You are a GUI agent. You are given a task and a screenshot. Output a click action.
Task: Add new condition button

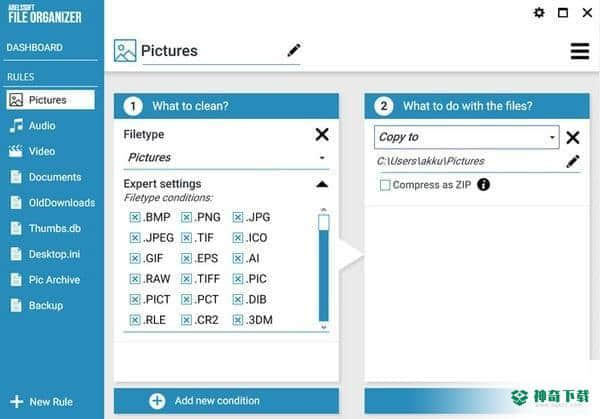(x=226, y=401)
